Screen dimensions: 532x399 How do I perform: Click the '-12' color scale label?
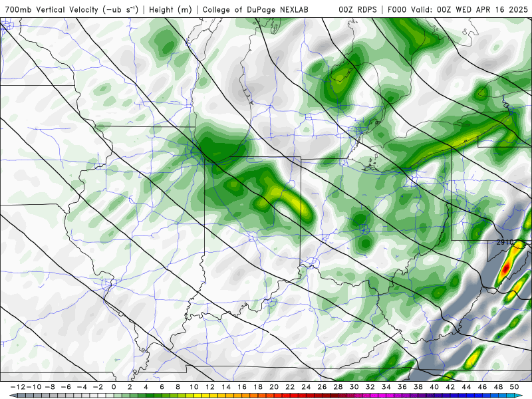click(x=17, y=387)
